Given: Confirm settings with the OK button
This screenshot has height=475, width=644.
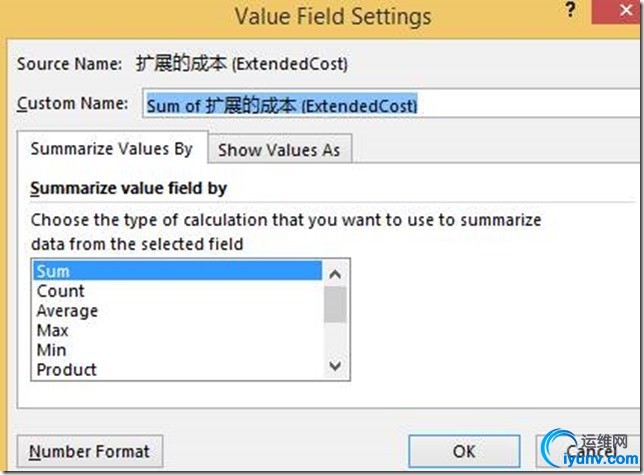Looking at the screenshot, I should click(x=464, y=452).
